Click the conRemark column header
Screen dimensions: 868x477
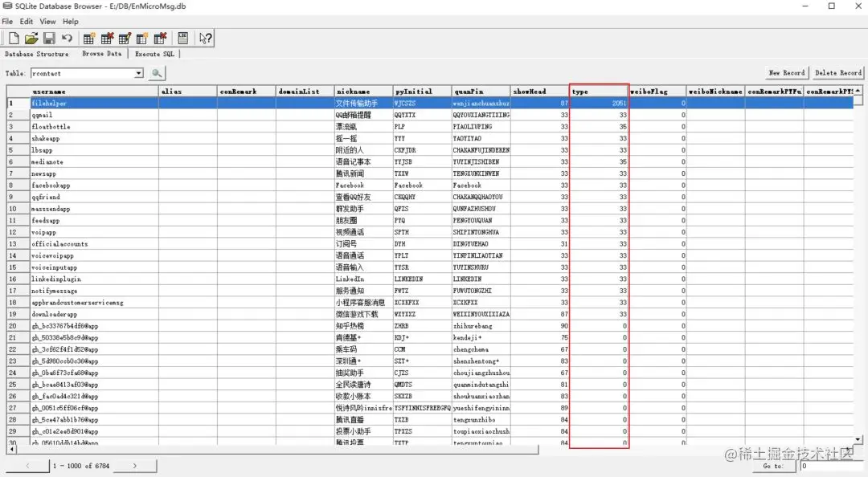(x=247, y=92)
